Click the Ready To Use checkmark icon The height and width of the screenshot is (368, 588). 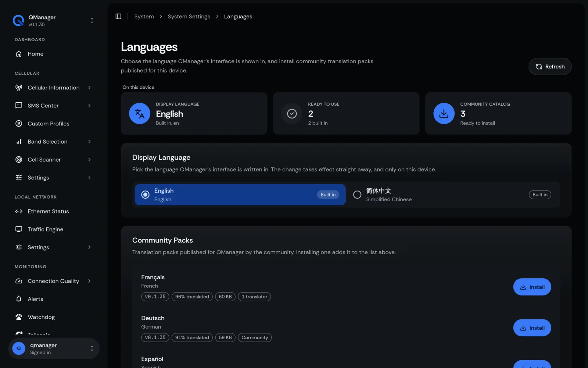(x=292, y=113)
